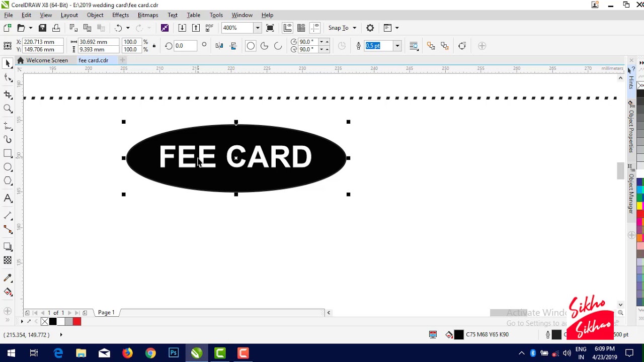Open the Object menu
The width and height of the screenshot is (644, 362).
click(x=95, y=15)
